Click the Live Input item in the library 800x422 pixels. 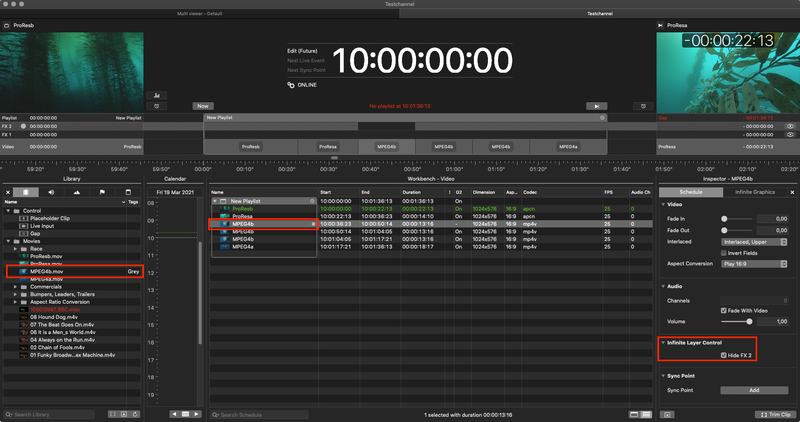point(42,226)
